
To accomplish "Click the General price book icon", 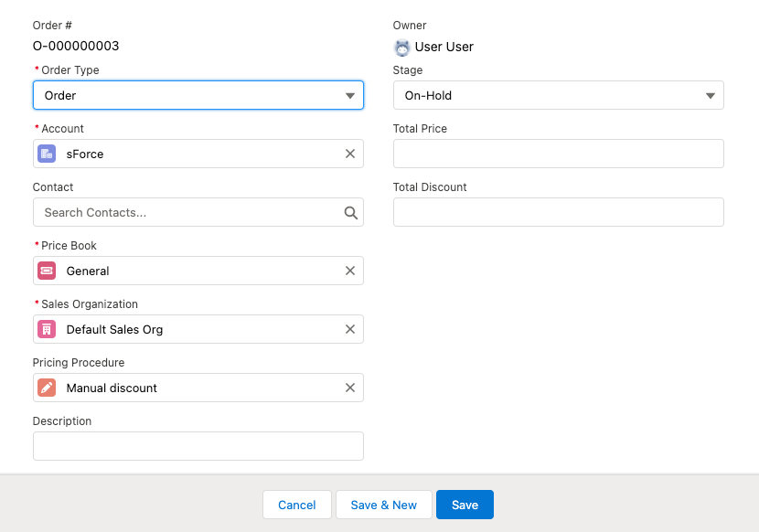I will point(47,271).
